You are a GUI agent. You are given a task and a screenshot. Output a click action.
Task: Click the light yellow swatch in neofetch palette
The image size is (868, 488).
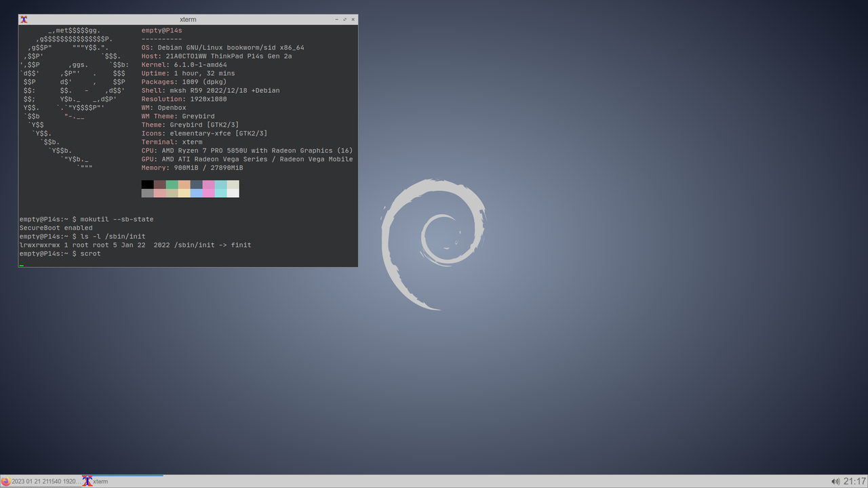click(x=184, y=193)
